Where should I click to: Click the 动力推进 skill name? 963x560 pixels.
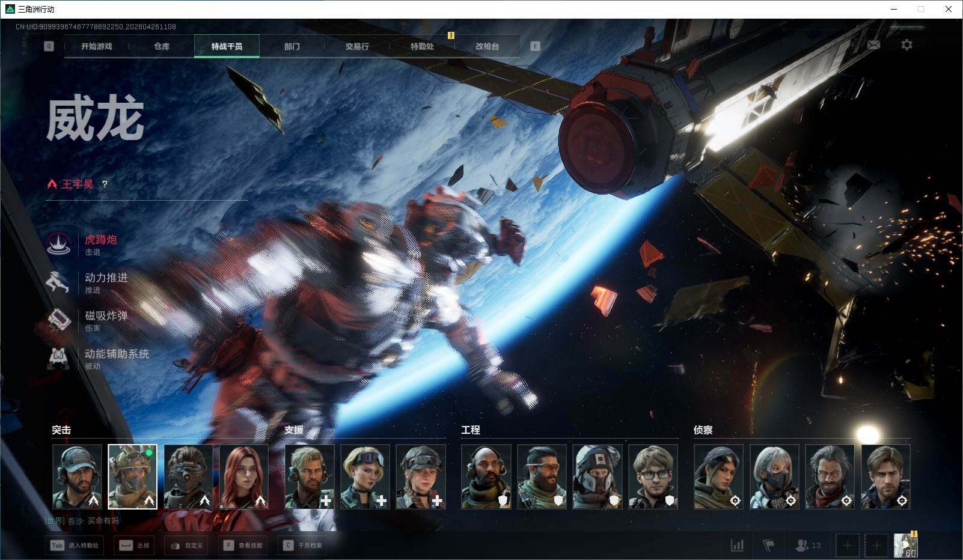click(x=106, y=278)
